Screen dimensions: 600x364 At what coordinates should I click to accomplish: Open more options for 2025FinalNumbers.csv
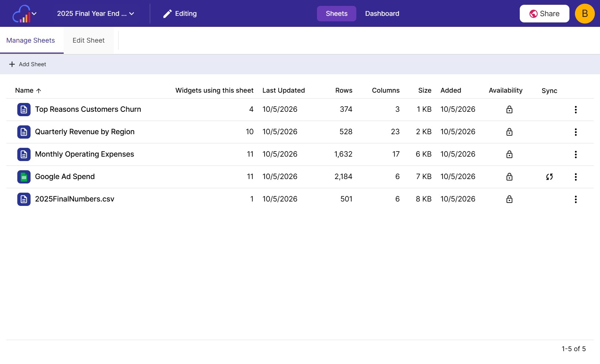576,199
